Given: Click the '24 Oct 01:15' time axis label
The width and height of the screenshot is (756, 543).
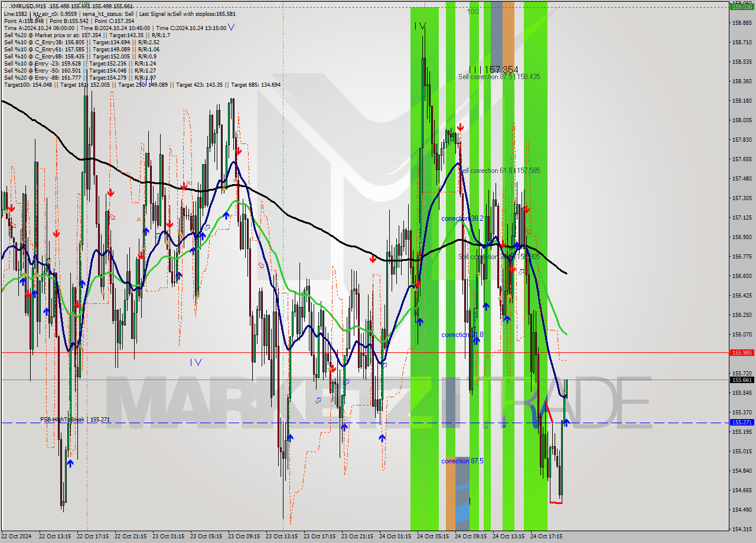Looking at the screenshot, I should tap(395, 537).
